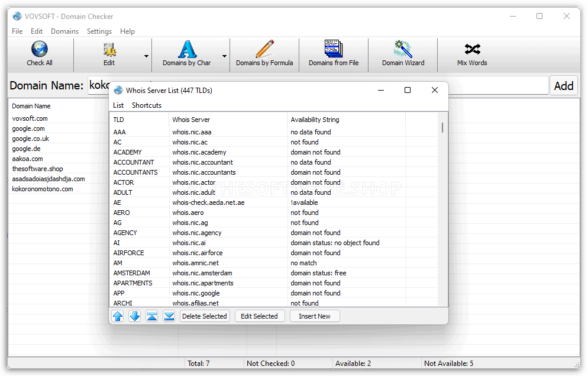Open the List menu in Whois window
Image resolution: width=588 pixels, height=376 pixels.
point(118,105)
